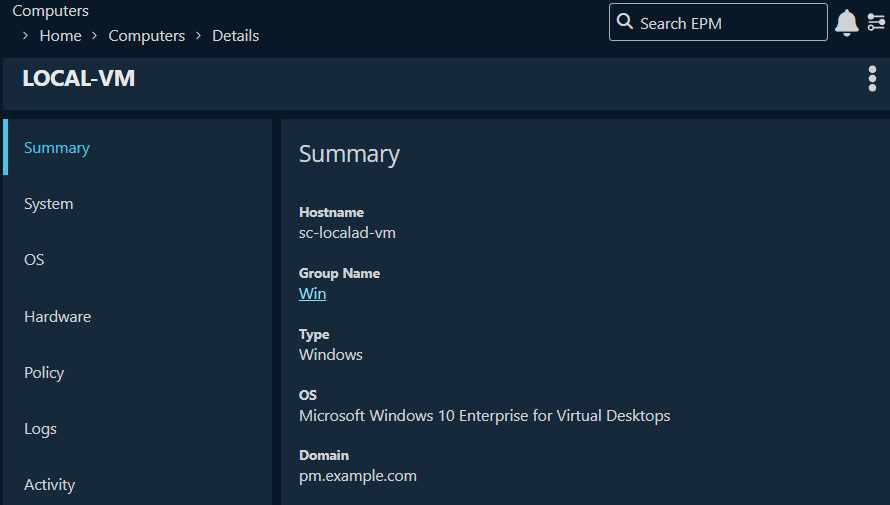
Task: Select the Summary sidebar tab
Action: point(137,148)
